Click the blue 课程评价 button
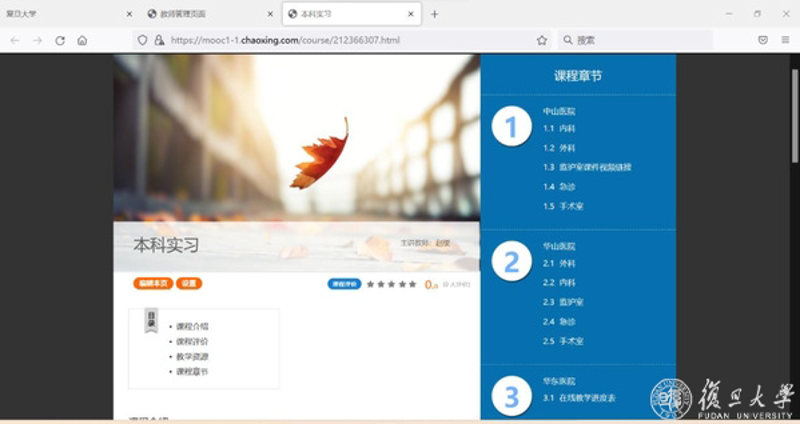The height and width of the screenshot is (424, 800). point(344,284)
